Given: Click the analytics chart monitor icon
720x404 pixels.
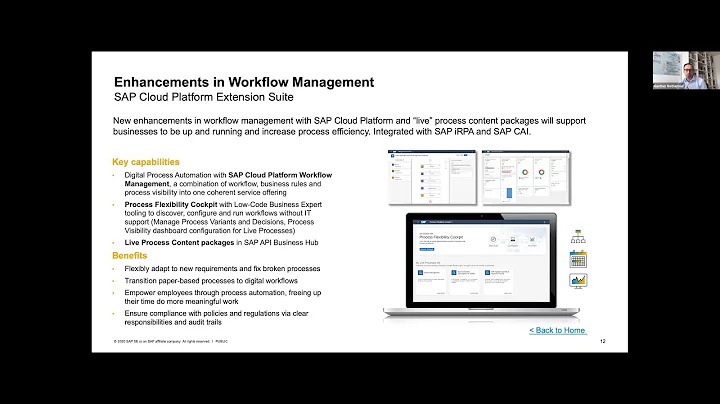Looking at the screenshot, I should point(578,281).
